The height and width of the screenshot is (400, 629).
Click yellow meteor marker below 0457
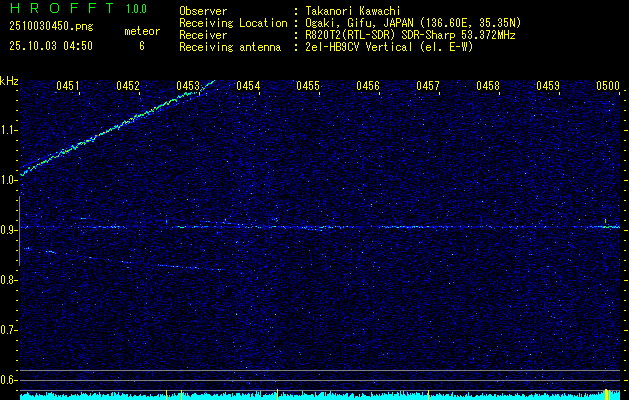pyautogui.click(x=428, y=395)
